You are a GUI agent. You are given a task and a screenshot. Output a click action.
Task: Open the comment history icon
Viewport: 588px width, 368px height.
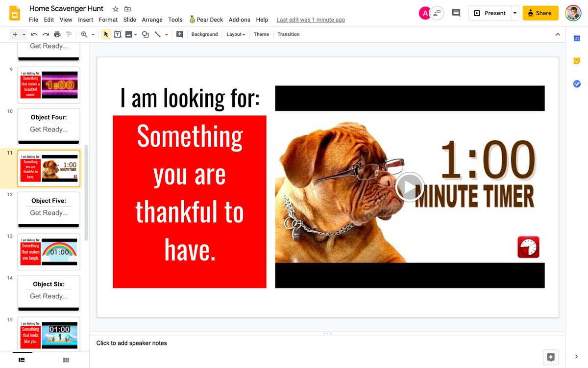coord(456,13)
